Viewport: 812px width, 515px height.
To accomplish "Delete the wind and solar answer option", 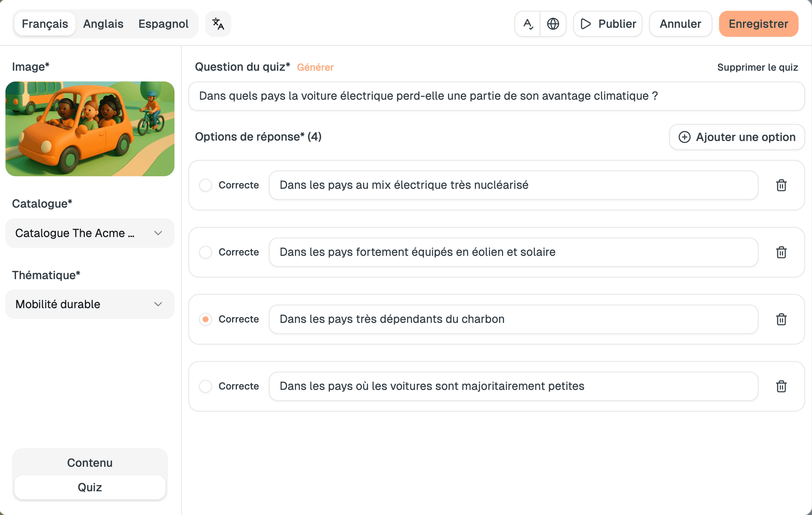I will pos(781,252).
